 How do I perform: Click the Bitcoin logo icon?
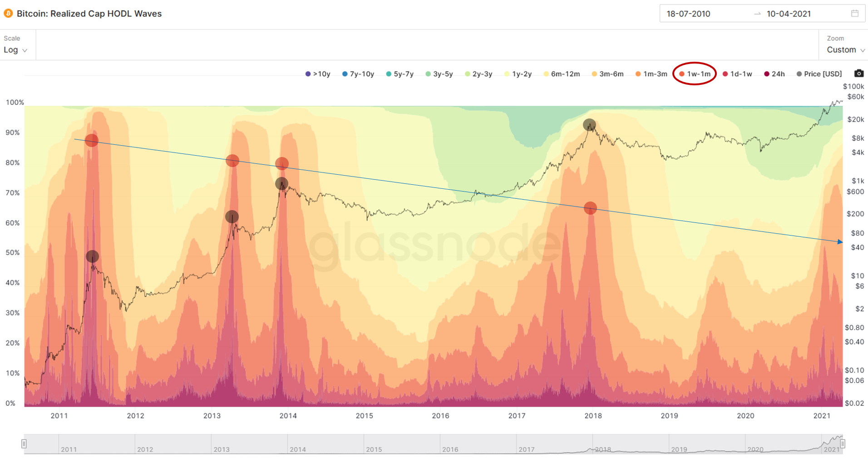[8, 14]
